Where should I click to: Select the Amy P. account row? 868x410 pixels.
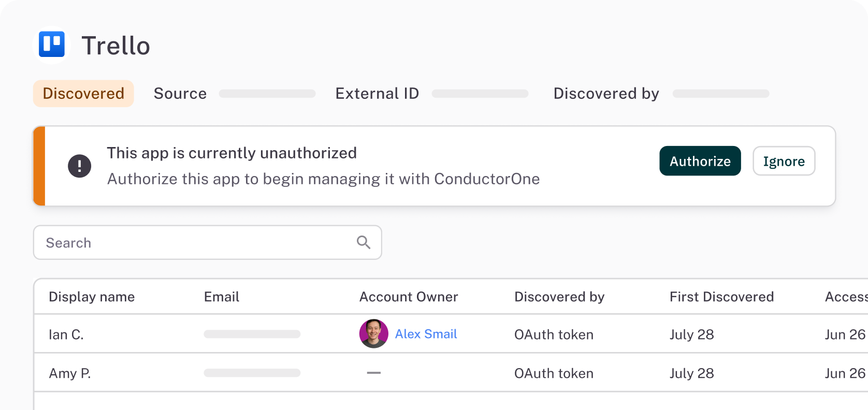point(70,373)
